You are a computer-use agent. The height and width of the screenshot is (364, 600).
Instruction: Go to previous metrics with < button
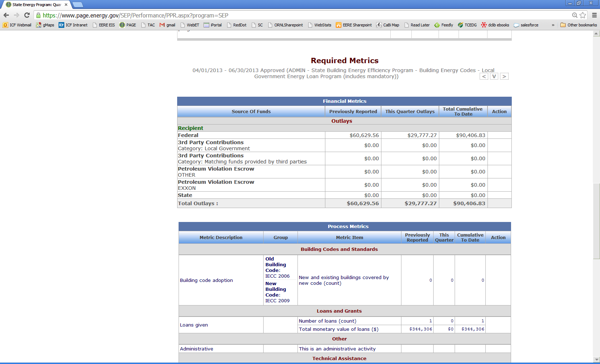(x=484, y=76)
